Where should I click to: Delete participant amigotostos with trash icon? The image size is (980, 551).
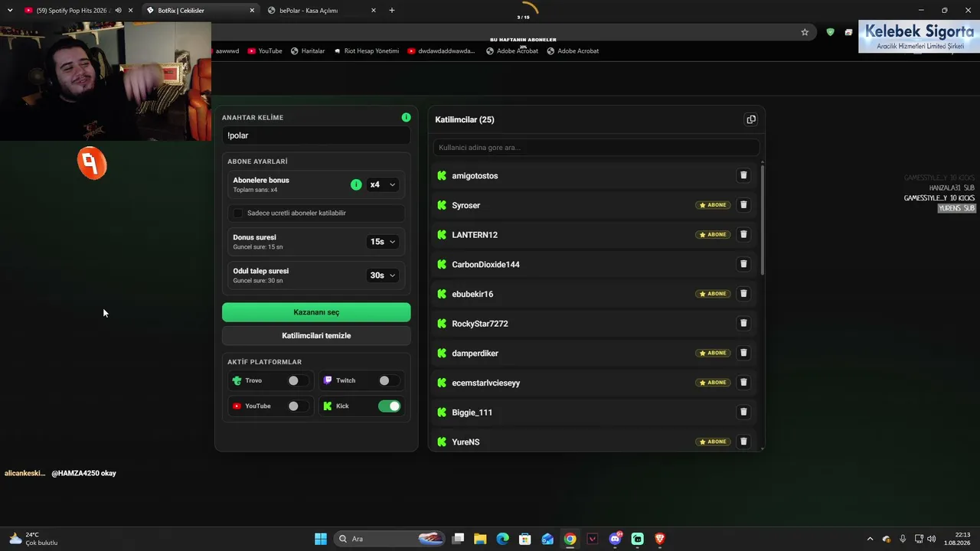[x=743, y=175]
